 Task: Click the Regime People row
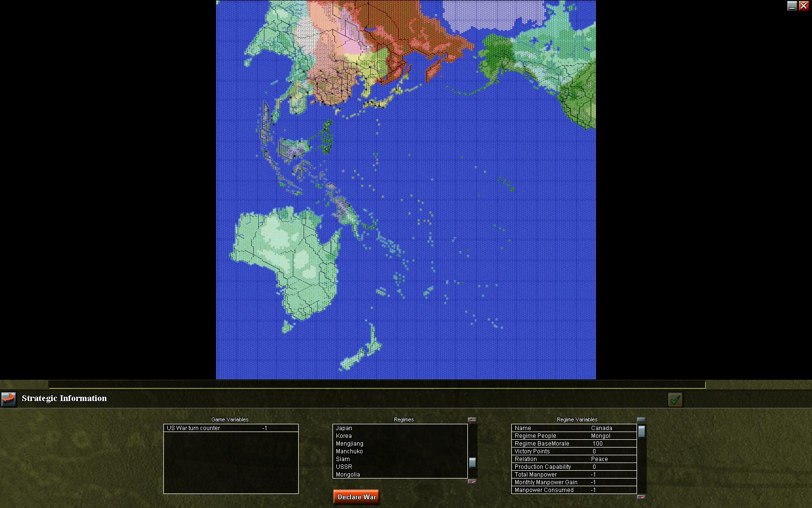click(574, 436)
